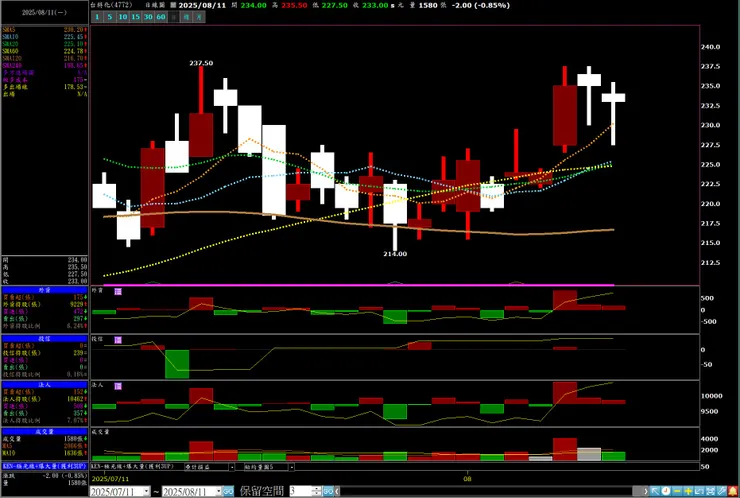Click the SMA120 legend row
740x498 pixels.
[x=44, y=58]
